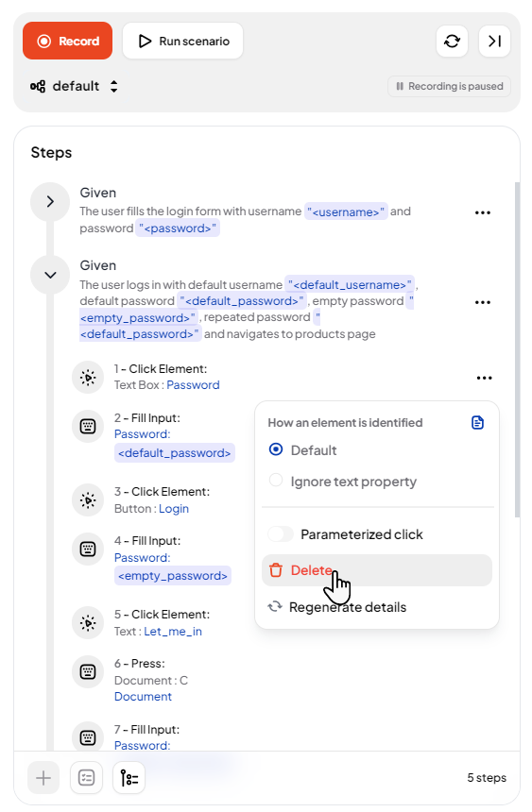Select the Default radio option
The image size is (532, 812).
coord(276,449)
